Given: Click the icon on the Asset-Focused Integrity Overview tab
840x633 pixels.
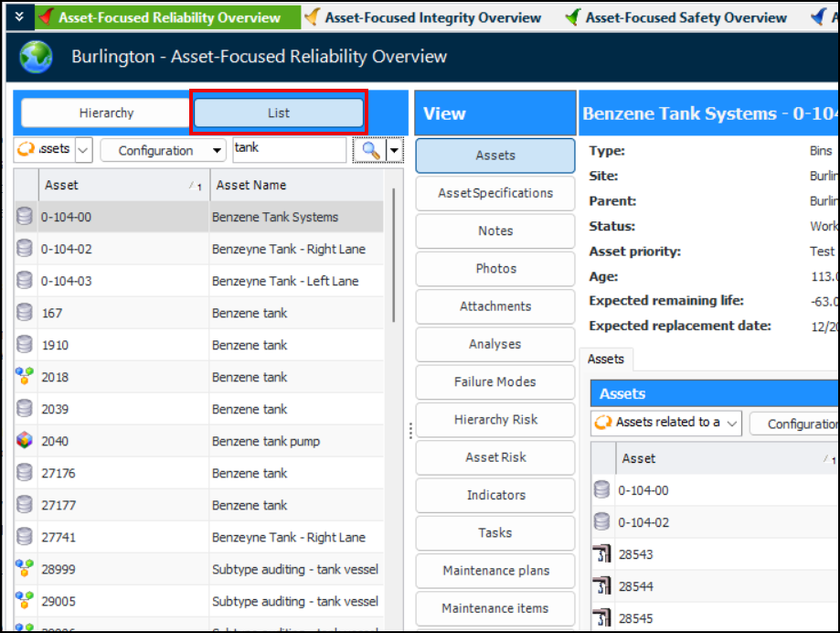Looking at the screenshot, I should click(313, 17).
